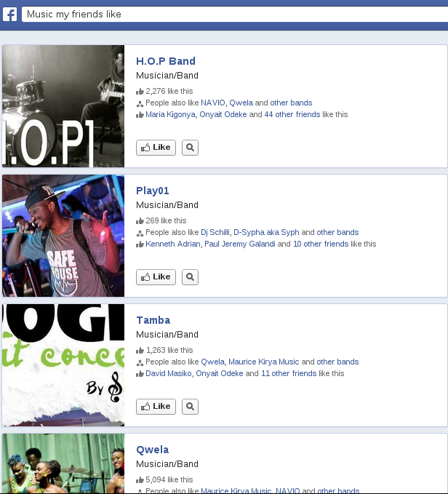Show 44 other friends who like this

292,114
